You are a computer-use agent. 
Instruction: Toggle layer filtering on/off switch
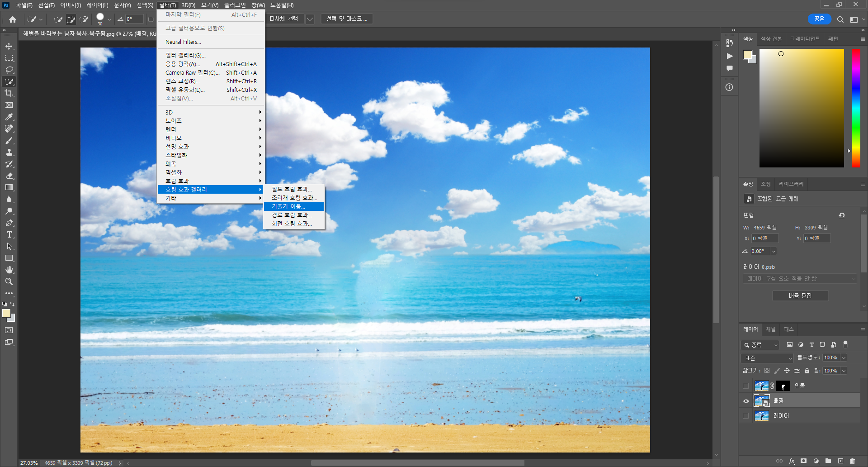(x=845, y=344)
